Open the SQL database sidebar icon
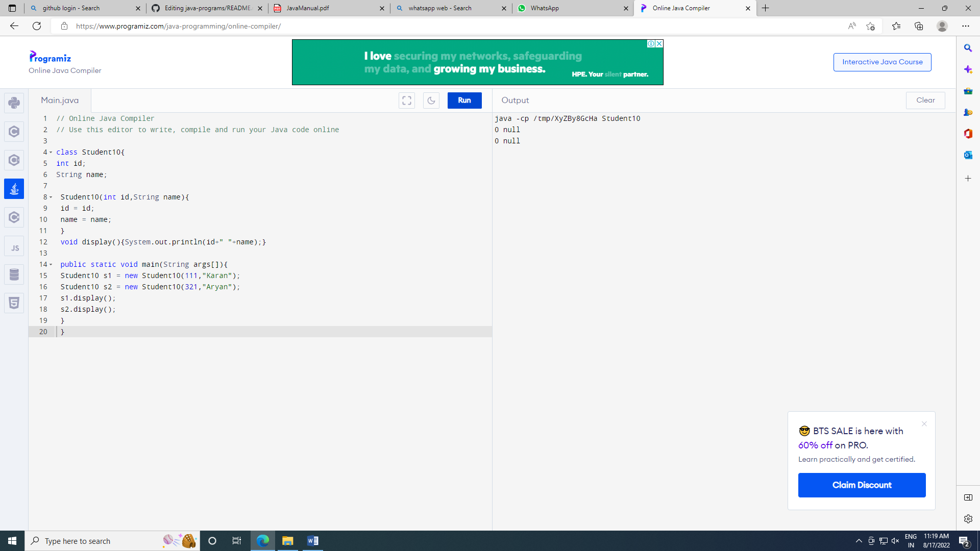This screenshot has width=980, height=551. [14, 275]
